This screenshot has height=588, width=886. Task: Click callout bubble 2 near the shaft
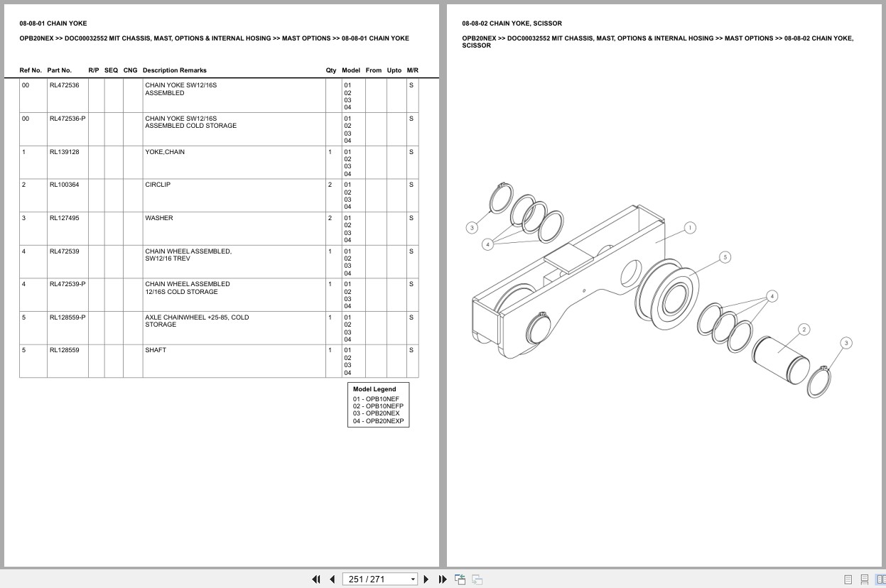[804, 330]
